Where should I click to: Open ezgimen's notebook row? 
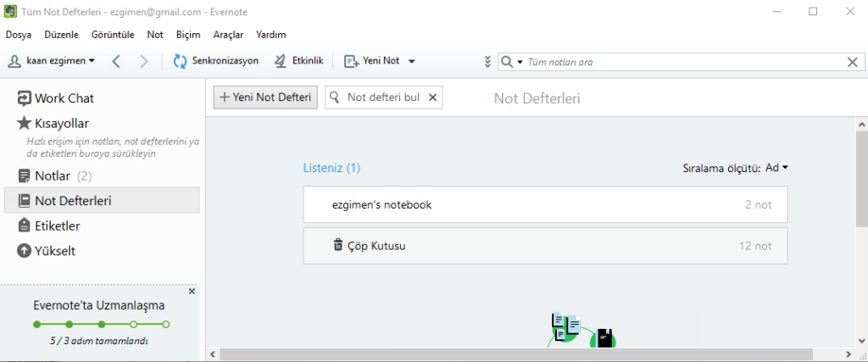pos(545,204)
